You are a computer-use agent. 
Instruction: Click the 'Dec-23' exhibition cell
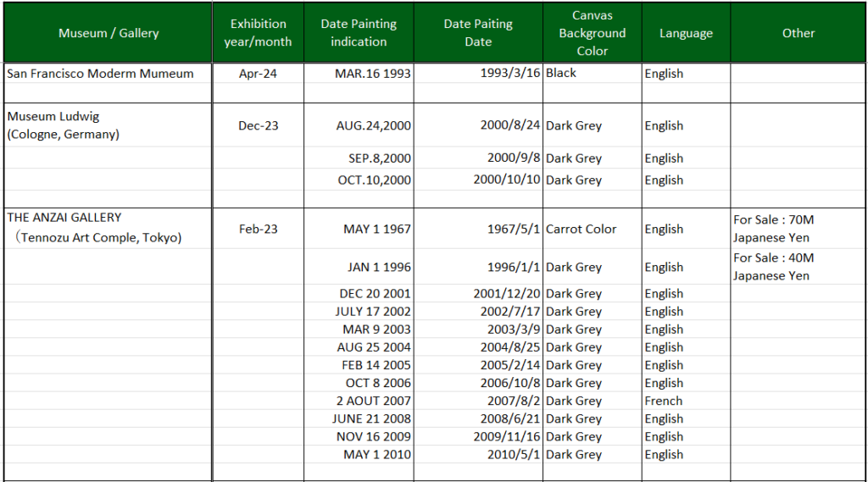click(x=258, y=125)
